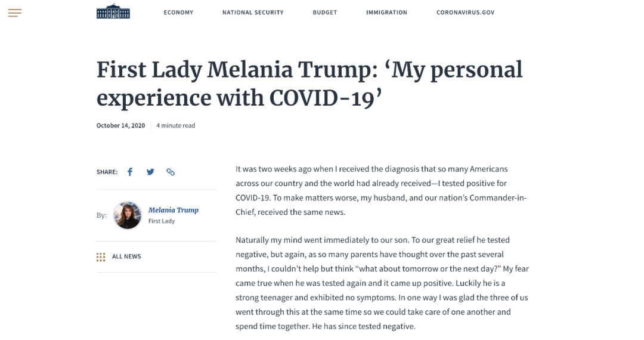Copy article link icon
Viewport: 644px width, 340px height.
pos(171,172)
